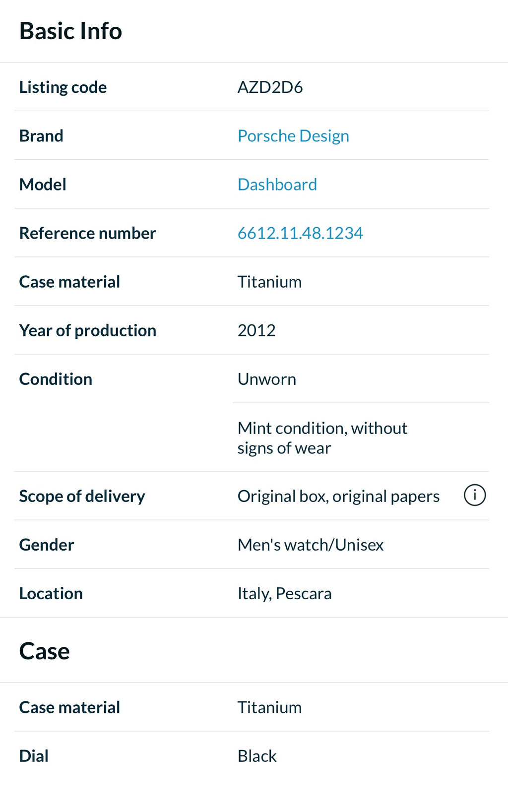Click the Dial label

pos(34,756)
